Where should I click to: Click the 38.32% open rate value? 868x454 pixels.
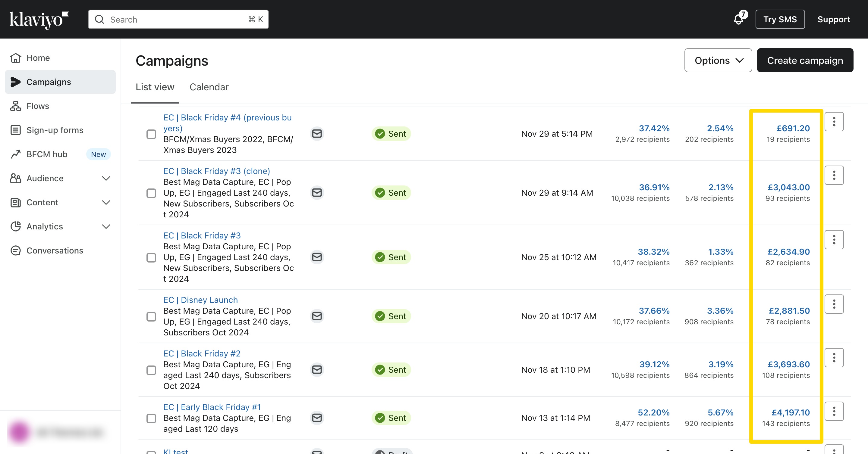click(653, 251)
